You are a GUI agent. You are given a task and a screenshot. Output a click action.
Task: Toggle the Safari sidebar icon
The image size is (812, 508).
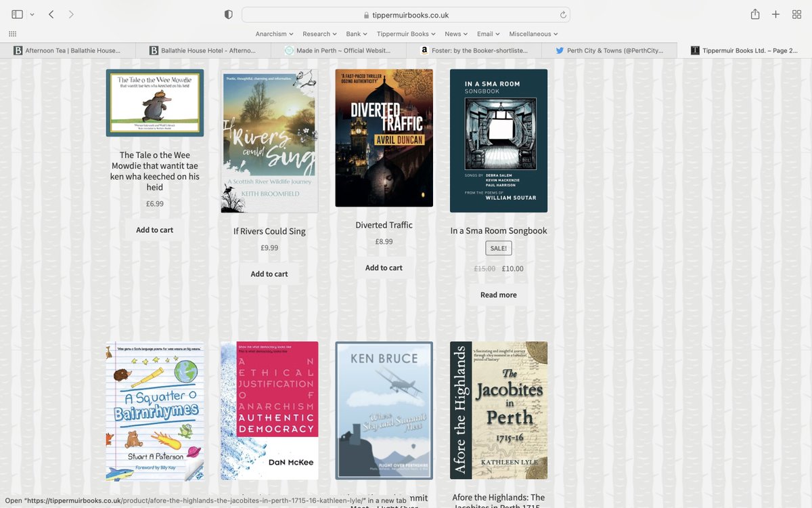[17, 14]
